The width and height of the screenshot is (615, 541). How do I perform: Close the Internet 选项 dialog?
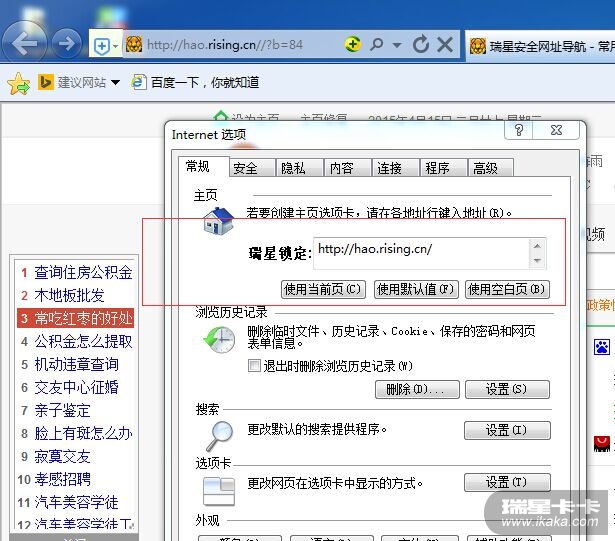(x=556, y=130)
